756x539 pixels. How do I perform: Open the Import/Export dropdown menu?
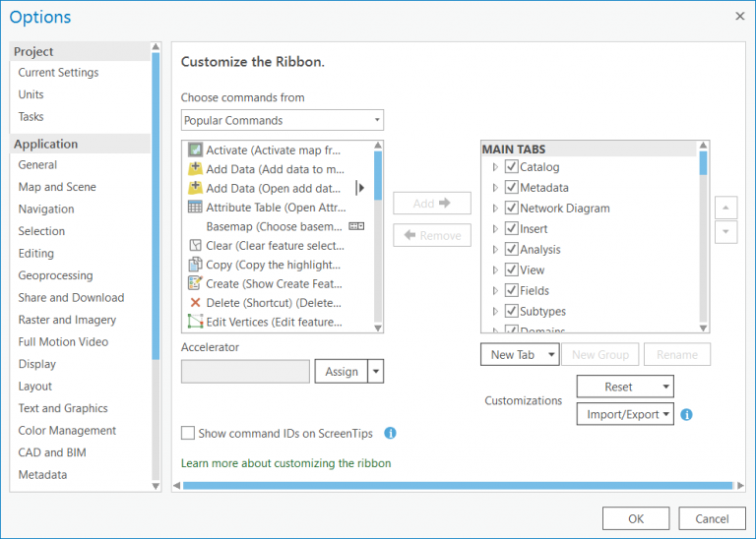tap(624, 415)
